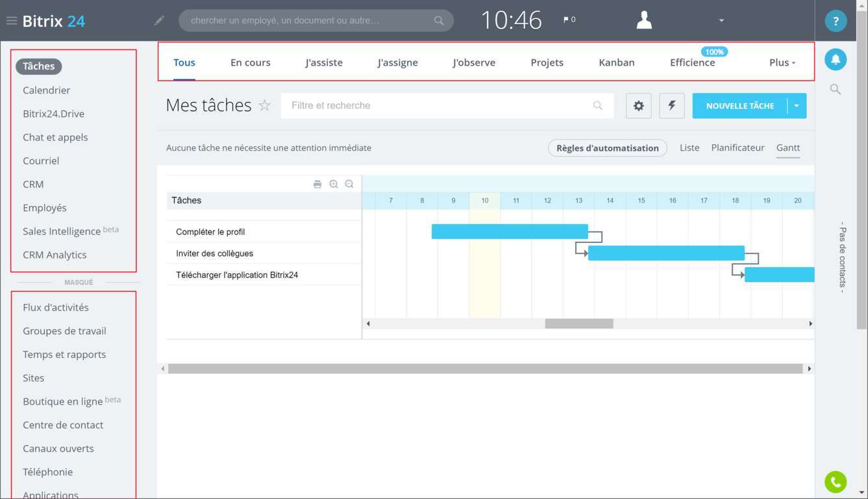Click the Bitrix 24 logo
Viewport: 868px width, 499px height.
[x=54, y=21]
